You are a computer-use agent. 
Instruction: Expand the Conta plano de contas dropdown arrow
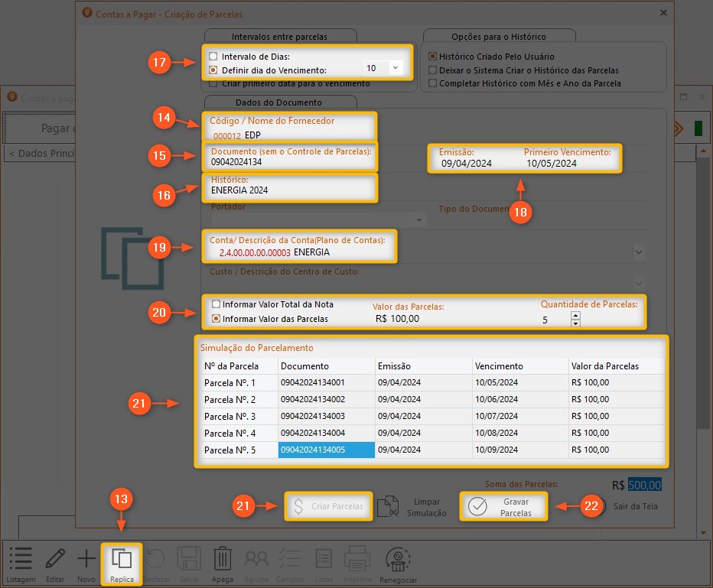(639, 252)
